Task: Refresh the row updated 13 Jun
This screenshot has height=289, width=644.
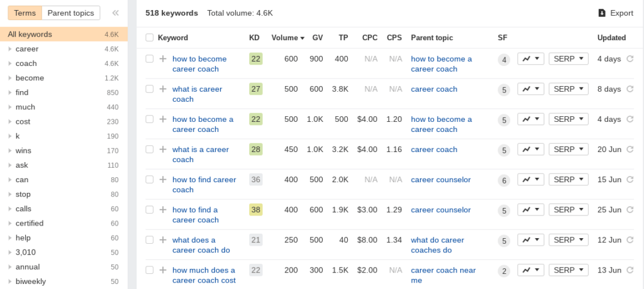Action: pos(630,270)
